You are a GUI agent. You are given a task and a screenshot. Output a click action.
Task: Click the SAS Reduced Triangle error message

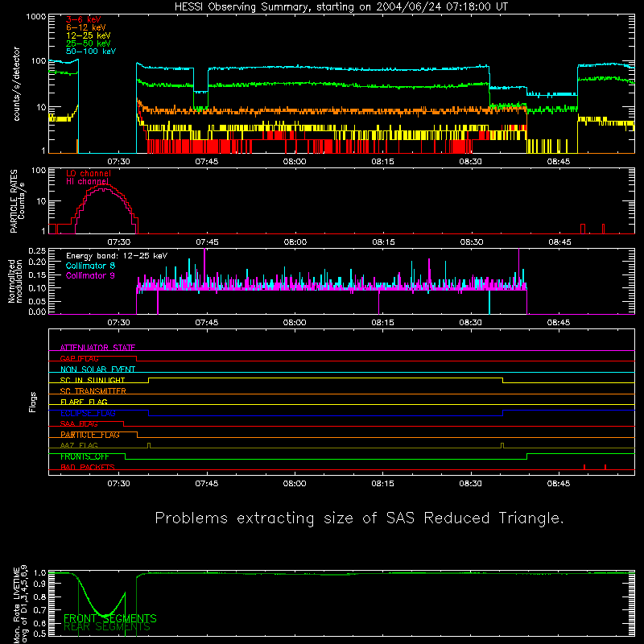(359, 518)
